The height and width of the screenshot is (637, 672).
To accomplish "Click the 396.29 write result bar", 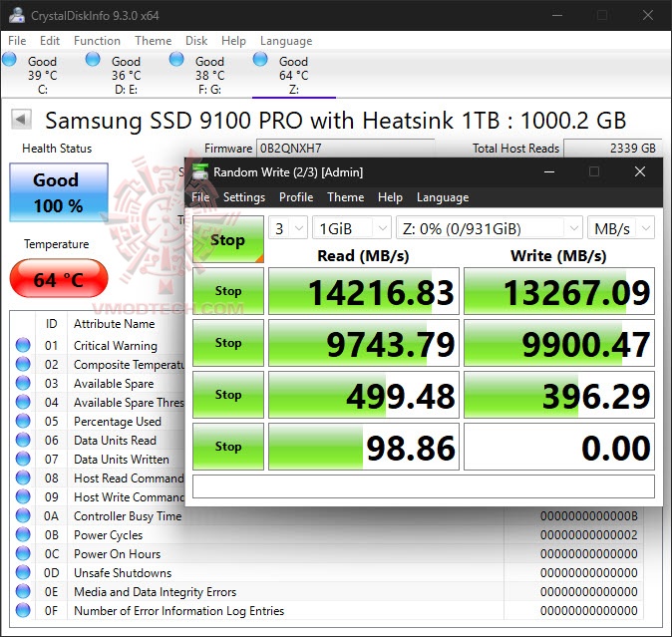I will pyautogui.click(x=559, y=395).
